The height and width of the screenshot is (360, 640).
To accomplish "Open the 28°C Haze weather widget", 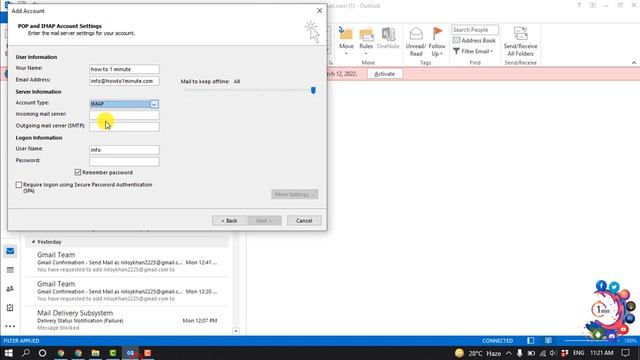I will tap(478, 353).
